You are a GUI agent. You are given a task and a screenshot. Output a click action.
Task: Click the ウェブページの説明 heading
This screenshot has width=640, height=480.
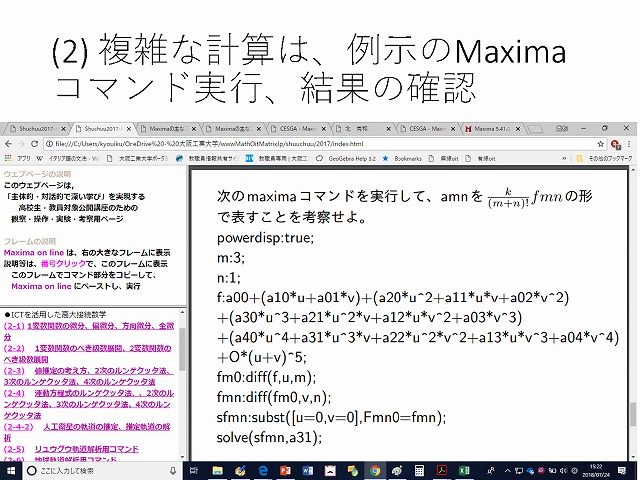[x=37, y=174]
